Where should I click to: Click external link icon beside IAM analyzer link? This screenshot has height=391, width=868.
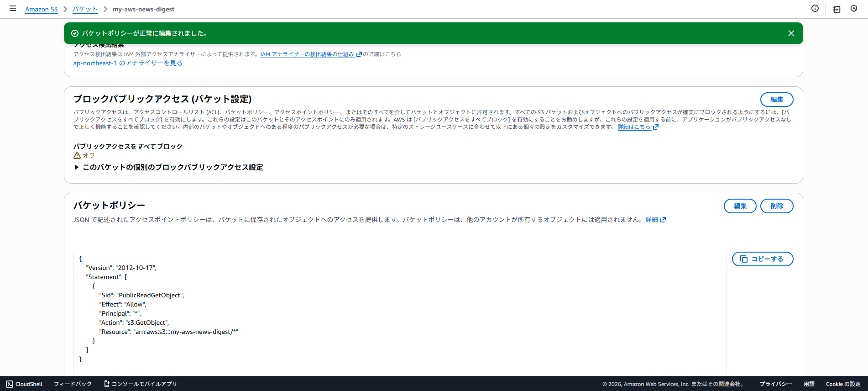click(x=359, y=54)
